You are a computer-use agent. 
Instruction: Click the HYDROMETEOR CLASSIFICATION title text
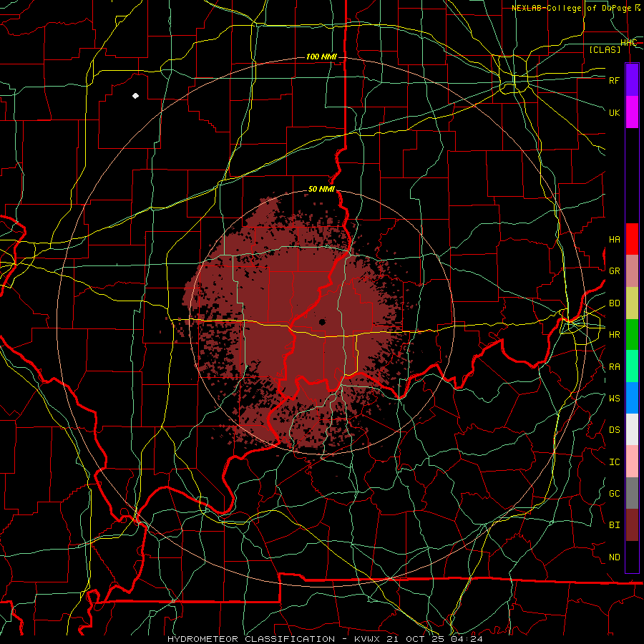tap(251, 639)
